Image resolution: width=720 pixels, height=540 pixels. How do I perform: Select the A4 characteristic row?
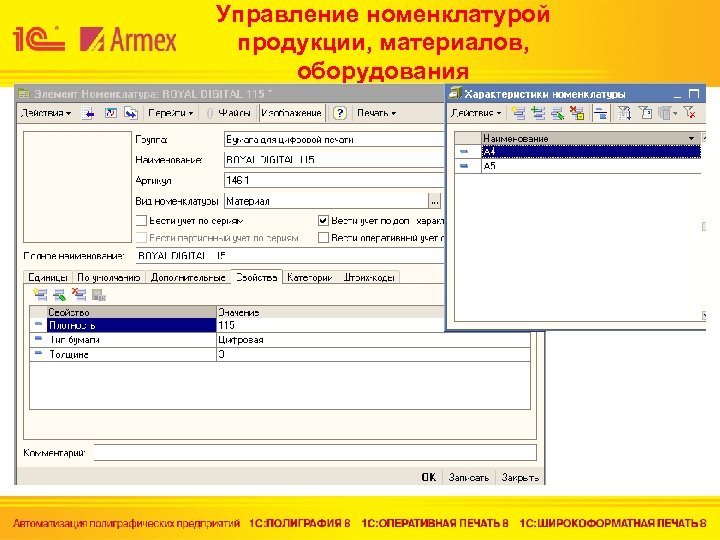[x=591, y=152]
